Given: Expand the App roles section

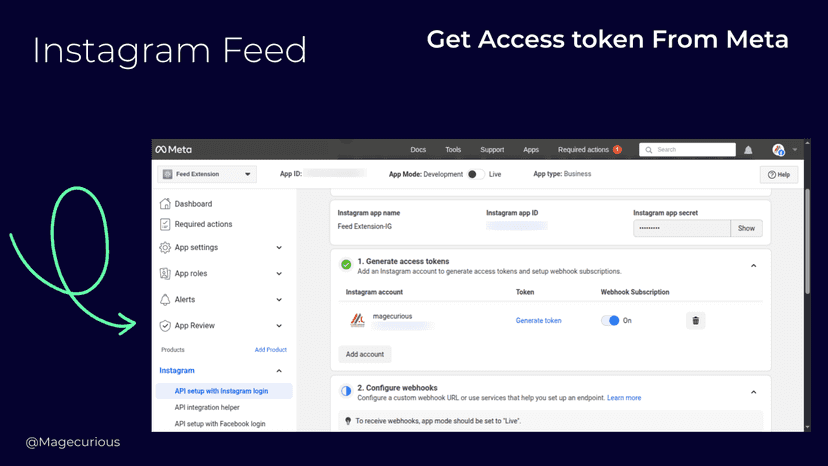Looking at the screenshot, I should 279,274.
